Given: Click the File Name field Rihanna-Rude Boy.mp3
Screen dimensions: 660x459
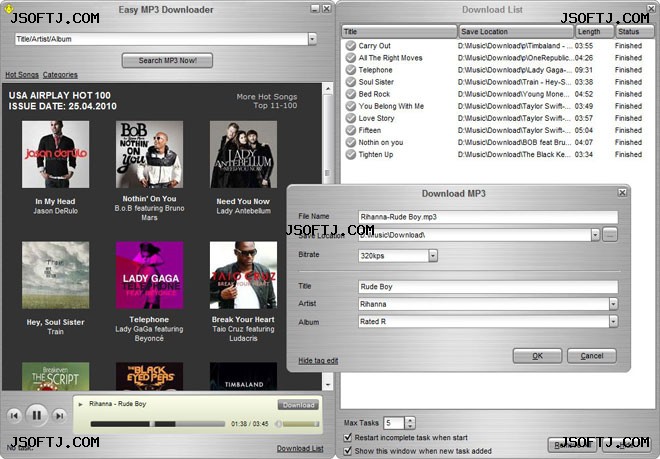Looking at the screenshot, I should coord(488,217).
